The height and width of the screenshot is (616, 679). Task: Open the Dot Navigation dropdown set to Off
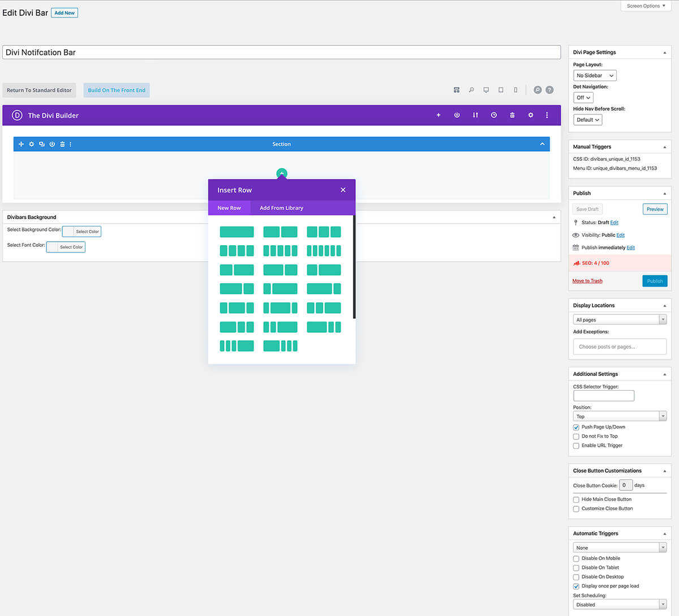583,97
